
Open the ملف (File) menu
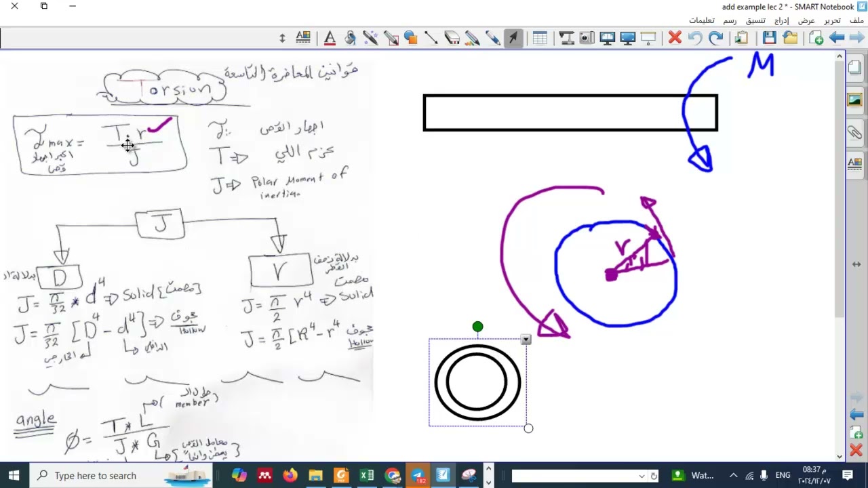coord(857,21)
